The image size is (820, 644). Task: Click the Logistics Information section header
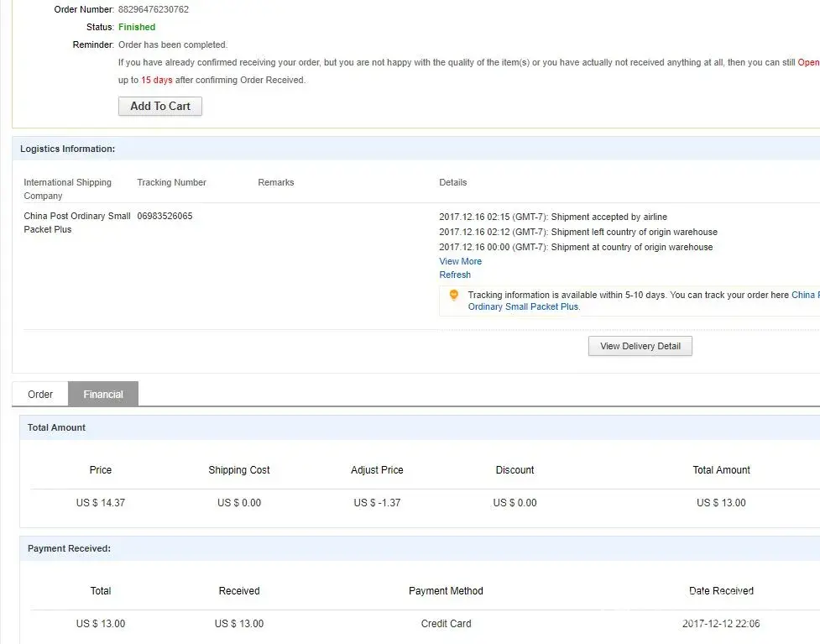click(68, 149)
